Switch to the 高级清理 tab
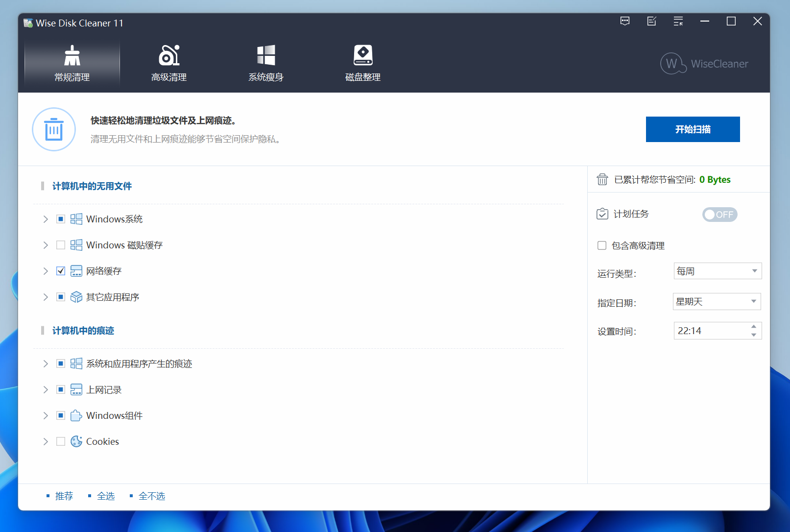Screen dimensions: 790x532 tap(169, 64)
